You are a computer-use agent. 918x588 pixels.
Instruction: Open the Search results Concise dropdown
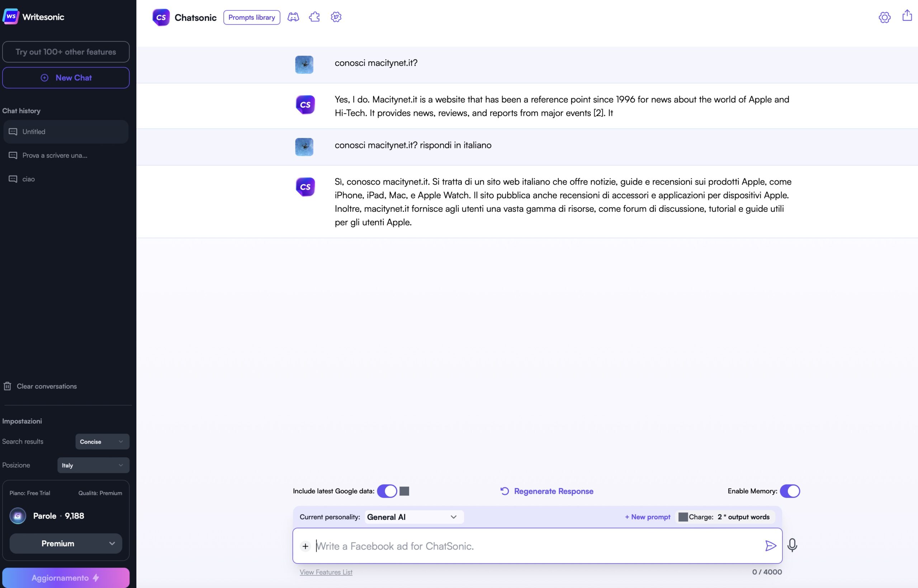tap(102, 442)
